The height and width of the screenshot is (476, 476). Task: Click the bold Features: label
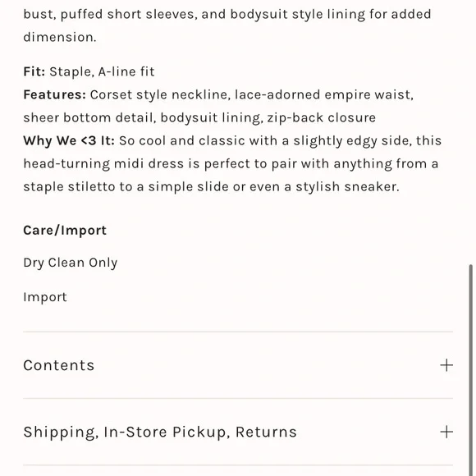(55, 94)
